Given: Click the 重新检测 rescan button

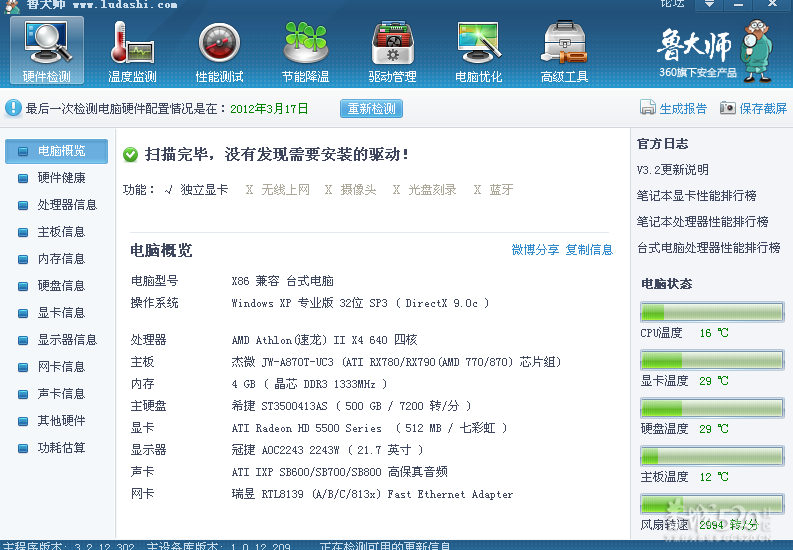Looking at the screenshot, I should 371,109.
